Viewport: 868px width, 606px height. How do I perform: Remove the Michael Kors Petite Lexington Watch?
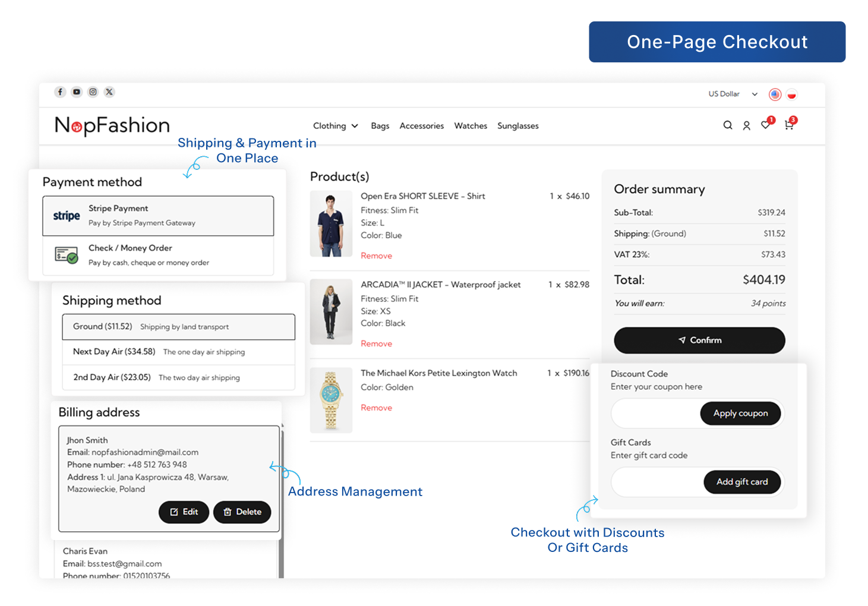point(377,408)
